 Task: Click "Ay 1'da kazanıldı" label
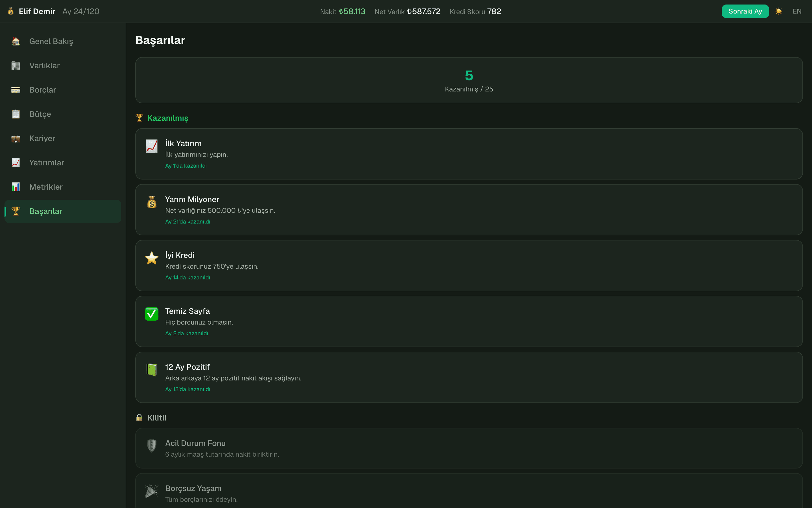[x=186, y=166]
